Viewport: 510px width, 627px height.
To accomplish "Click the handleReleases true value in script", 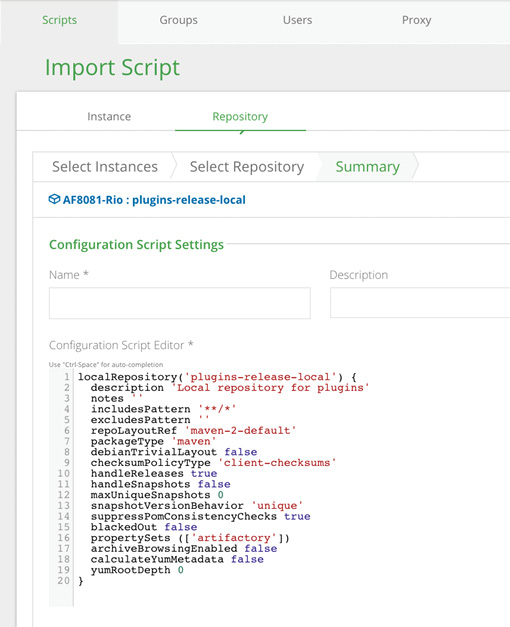I will click(204, 473).
